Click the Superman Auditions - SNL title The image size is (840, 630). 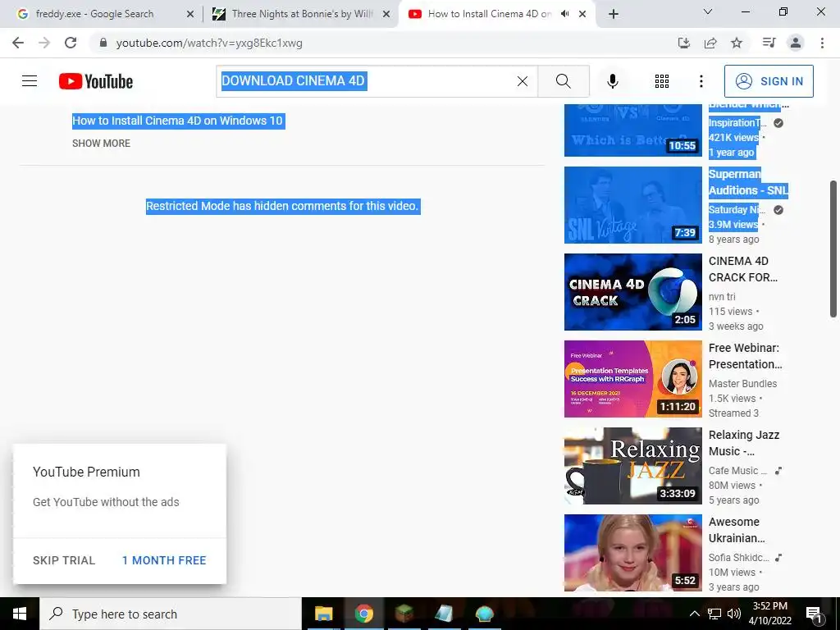(748, 182)
